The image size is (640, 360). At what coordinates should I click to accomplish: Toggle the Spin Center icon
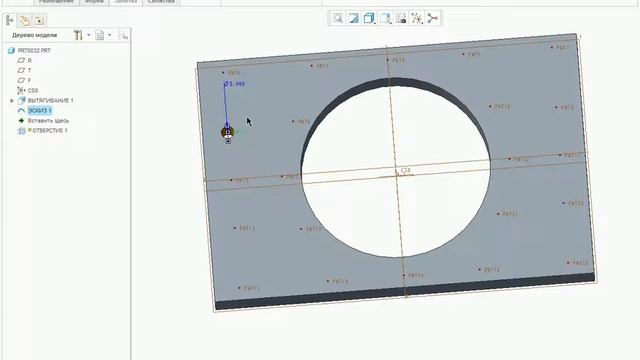pos(432,18)
